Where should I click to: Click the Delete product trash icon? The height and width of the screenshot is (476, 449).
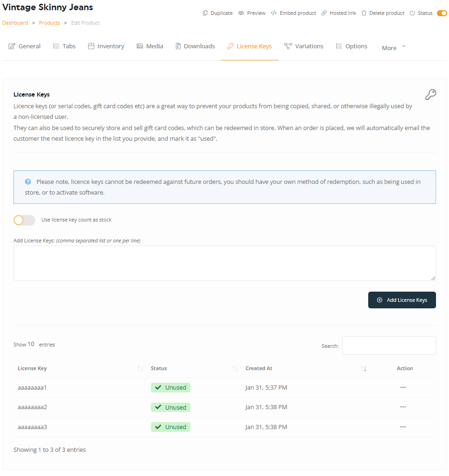[364, 13]
